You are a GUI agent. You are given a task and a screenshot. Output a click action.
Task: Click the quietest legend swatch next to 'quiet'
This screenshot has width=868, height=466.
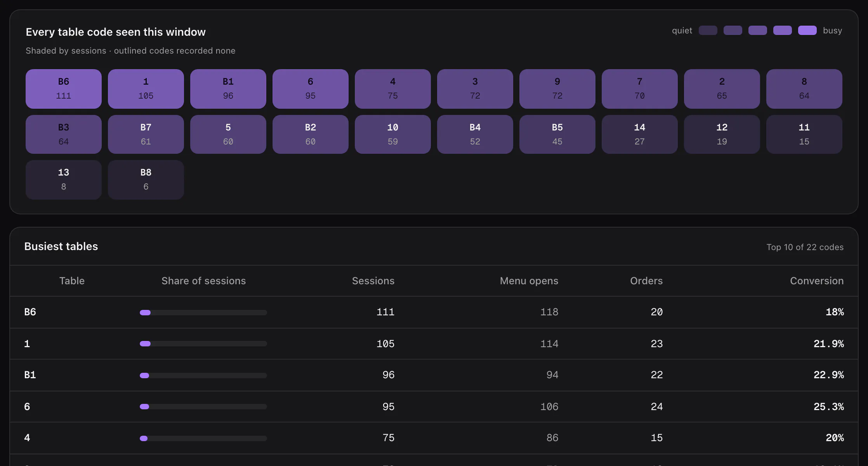(708, 30)
